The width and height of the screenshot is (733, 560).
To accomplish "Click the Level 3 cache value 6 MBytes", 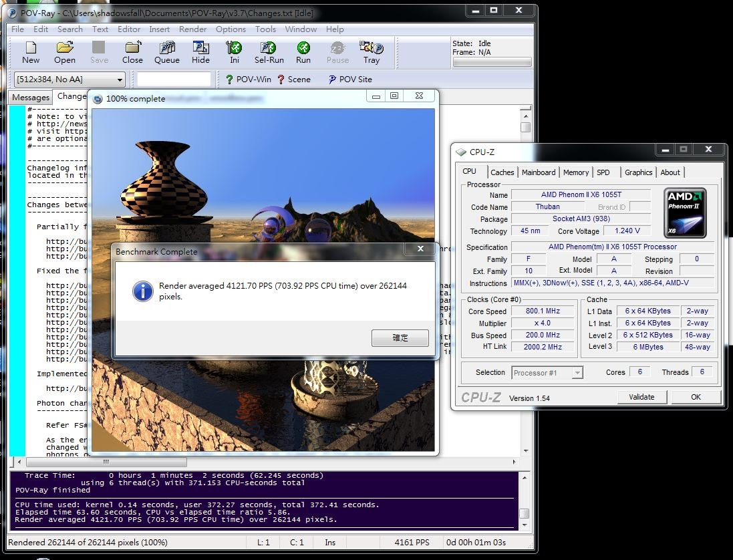I will point(648,347).
